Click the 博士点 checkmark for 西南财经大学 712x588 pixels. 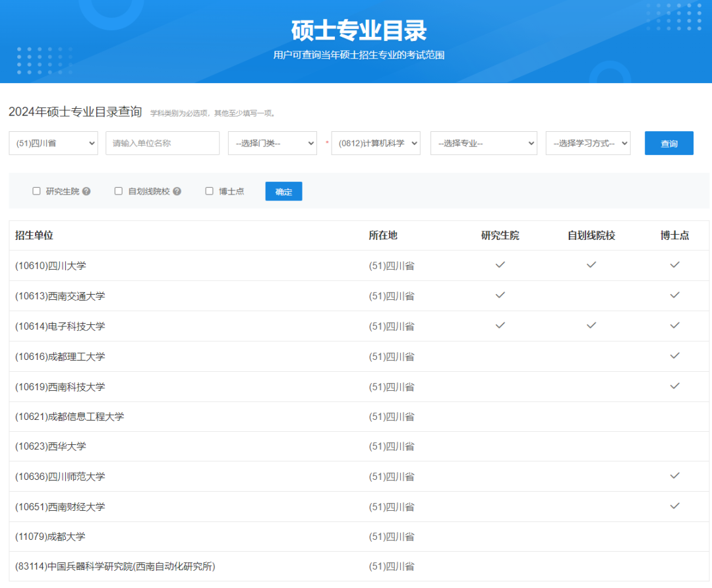tap(675, 506)
